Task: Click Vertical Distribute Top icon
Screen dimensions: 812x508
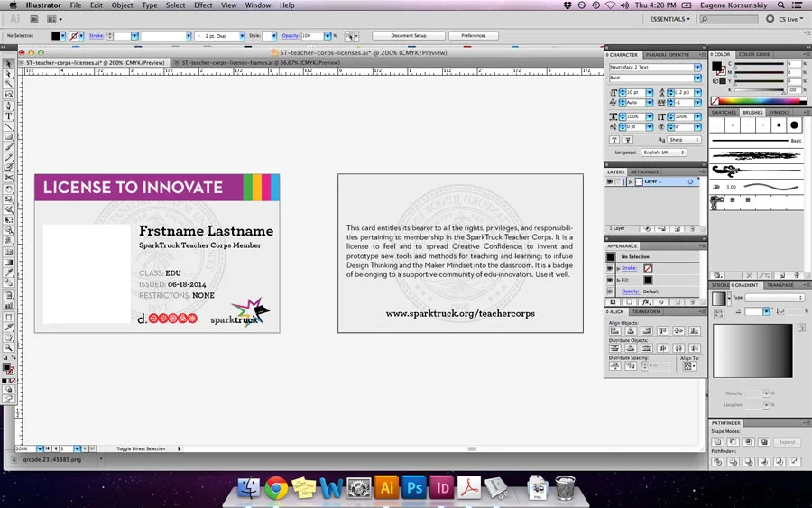Action: click(615, 348)
